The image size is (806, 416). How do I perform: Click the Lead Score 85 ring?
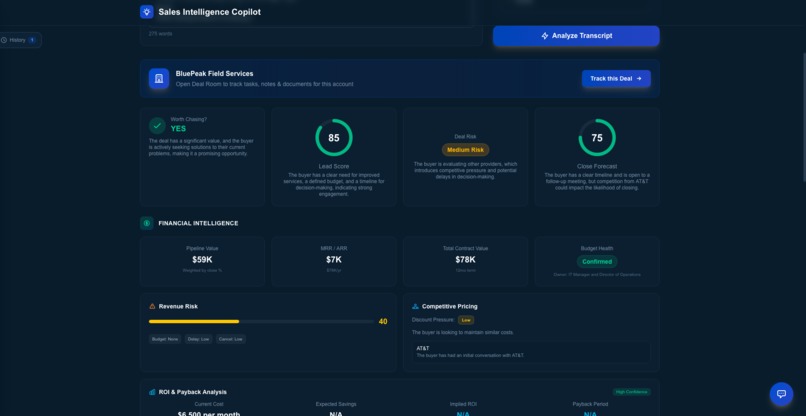click(334, 138)
